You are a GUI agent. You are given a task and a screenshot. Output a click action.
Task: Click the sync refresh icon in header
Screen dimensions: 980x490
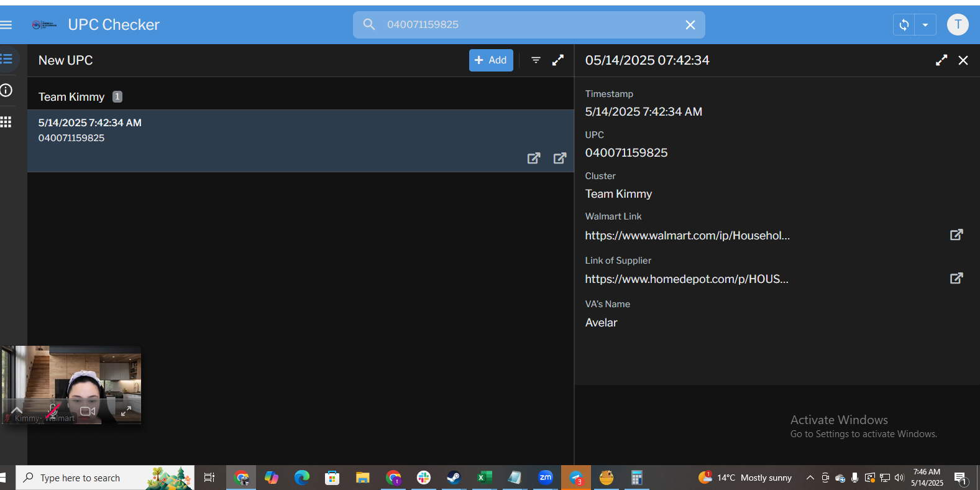coord(904,25)
